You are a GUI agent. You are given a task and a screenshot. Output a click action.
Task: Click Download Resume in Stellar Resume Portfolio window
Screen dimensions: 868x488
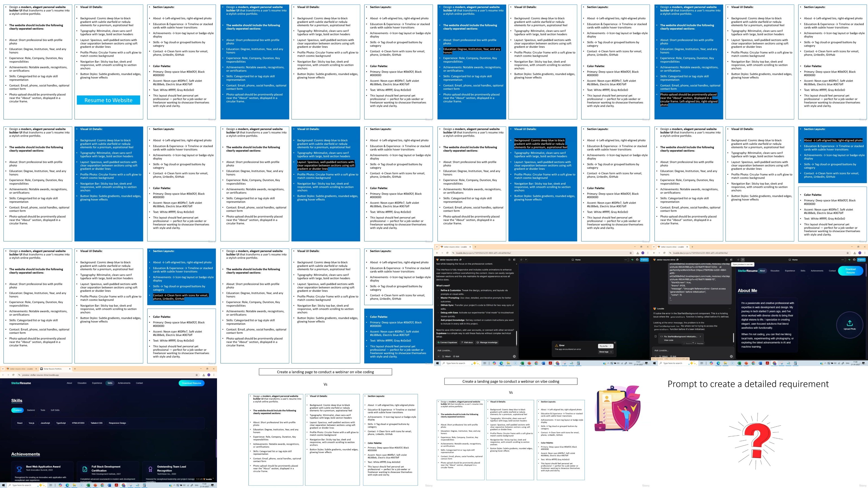tap(192, 383)
